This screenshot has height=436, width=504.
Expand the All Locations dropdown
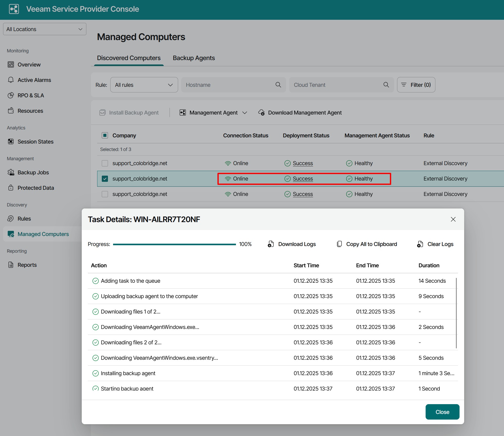44,29
